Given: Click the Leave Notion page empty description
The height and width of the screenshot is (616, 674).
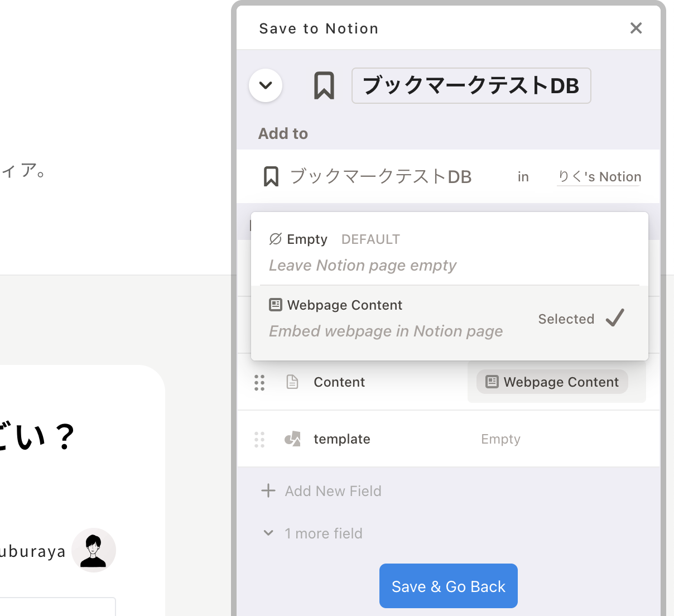Looking at the screenshot, I should click(363, 265).
